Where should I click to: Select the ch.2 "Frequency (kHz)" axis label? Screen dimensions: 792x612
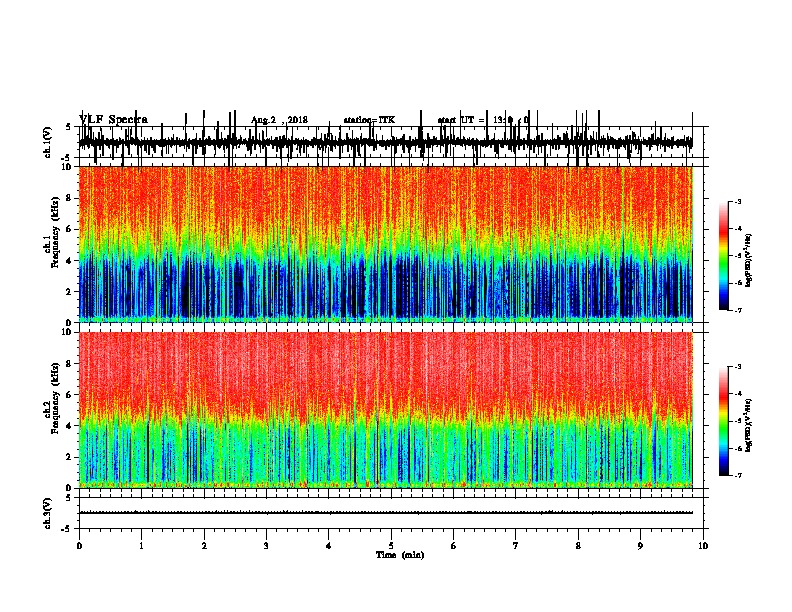(x=55, y=398)
